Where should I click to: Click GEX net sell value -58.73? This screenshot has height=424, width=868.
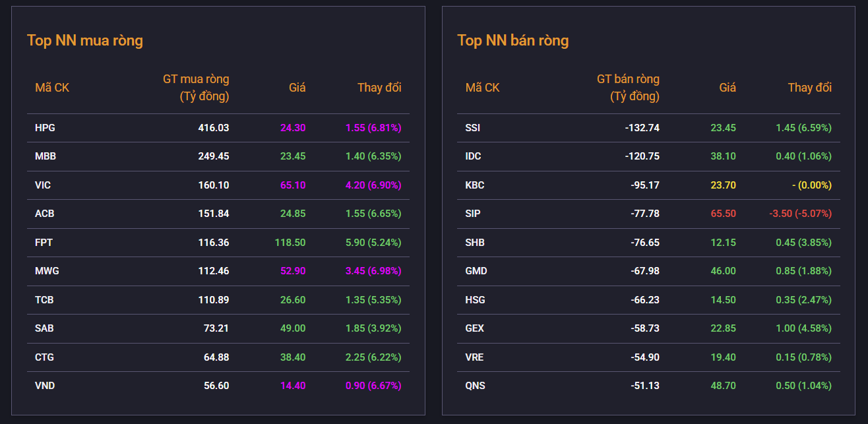pos(644,328)
